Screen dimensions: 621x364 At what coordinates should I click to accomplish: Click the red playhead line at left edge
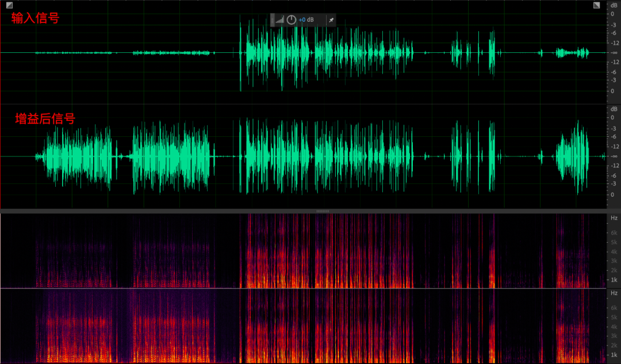[1, 104]
